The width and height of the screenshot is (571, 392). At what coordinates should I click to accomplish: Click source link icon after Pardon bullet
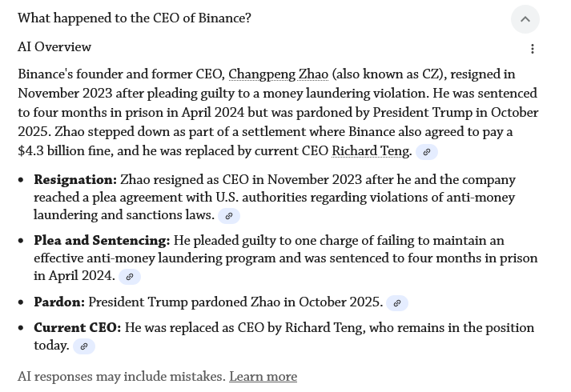point(397,303)
